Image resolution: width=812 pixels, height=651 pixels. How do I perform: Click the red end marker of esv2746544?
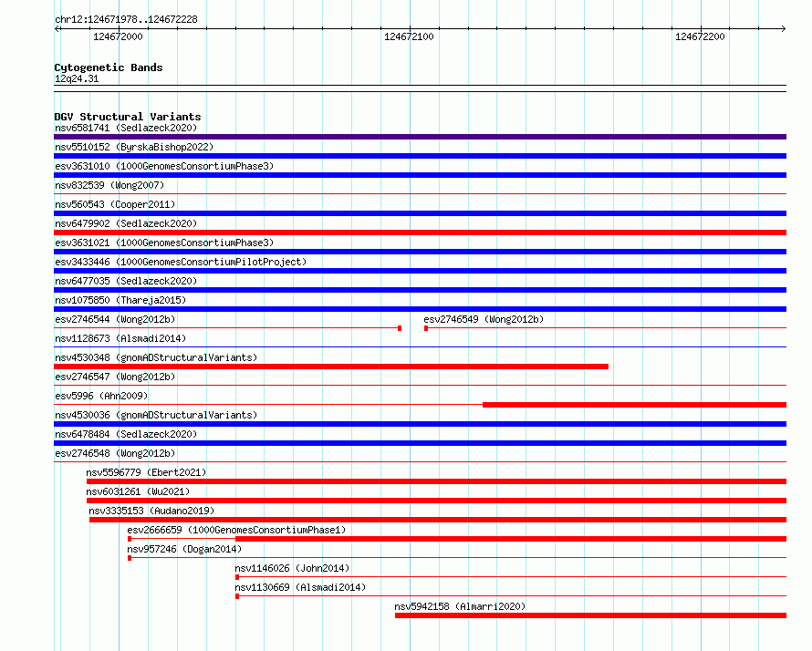click(400, 328)
